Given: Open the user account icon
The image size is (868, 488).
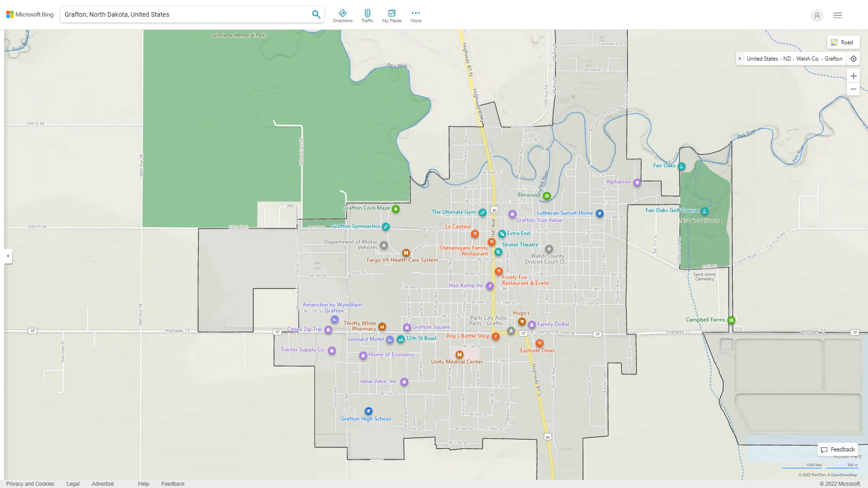Looking at the screenshot, I should tap(817, 15).
